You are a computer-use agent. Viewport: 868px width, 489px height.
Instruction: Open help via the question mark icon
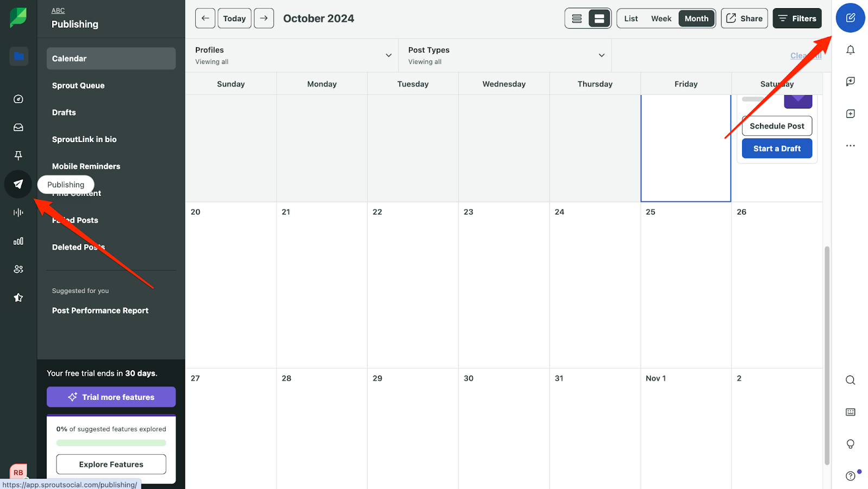(x=850, y=475)
